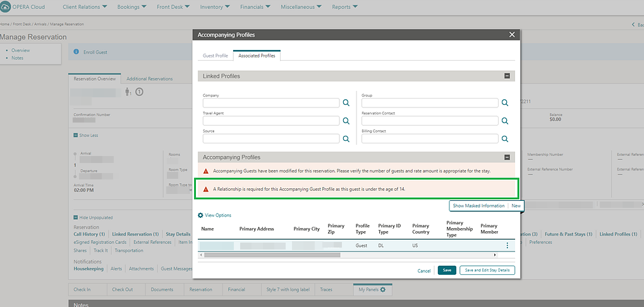Open Call History (1) link
The image size is (644, 307).
click(89, 234)
